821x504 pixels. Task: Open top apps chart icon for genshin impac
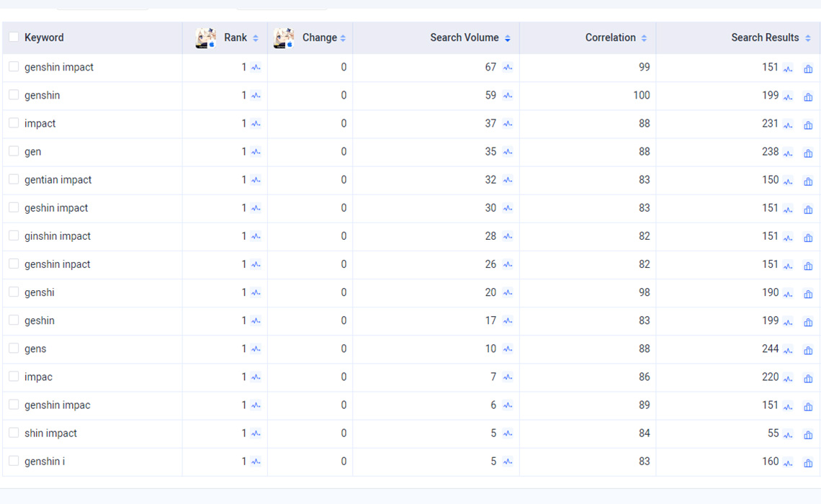[809, 407]
